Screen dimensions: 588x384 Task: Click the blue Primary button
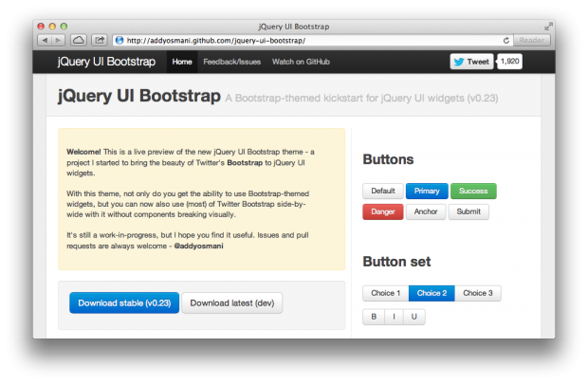click(x=427, y=191)
